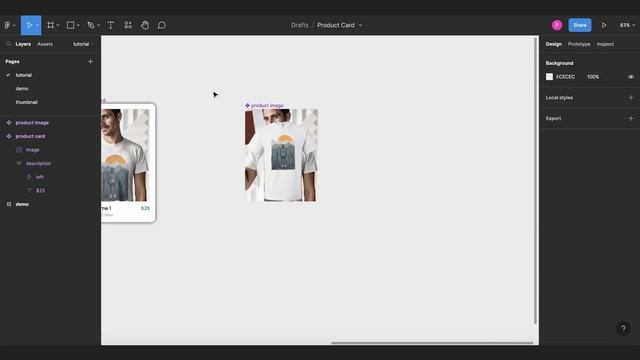Add a local style with plus icon

[x=631, y=98]
